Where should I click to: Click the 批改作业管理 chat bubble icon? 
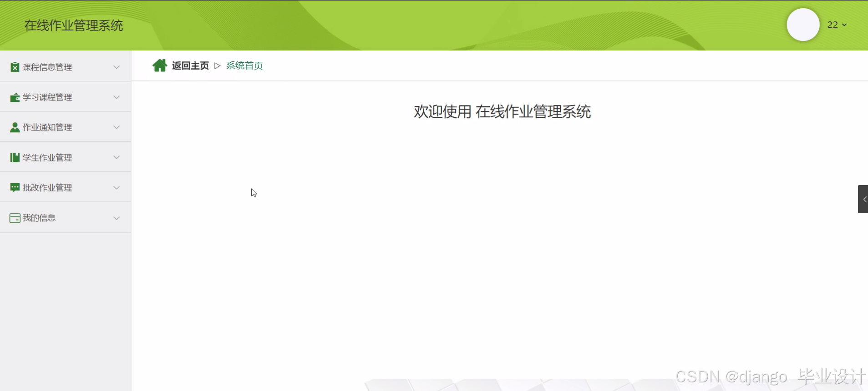coord(15,188)
